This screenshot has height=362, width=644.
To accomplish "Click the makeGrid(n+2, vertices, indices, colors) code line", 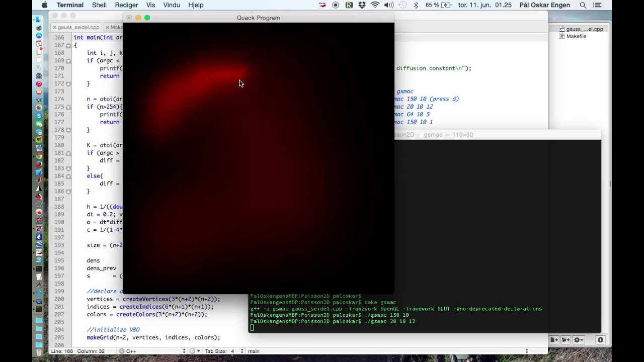I will (153, 337).
